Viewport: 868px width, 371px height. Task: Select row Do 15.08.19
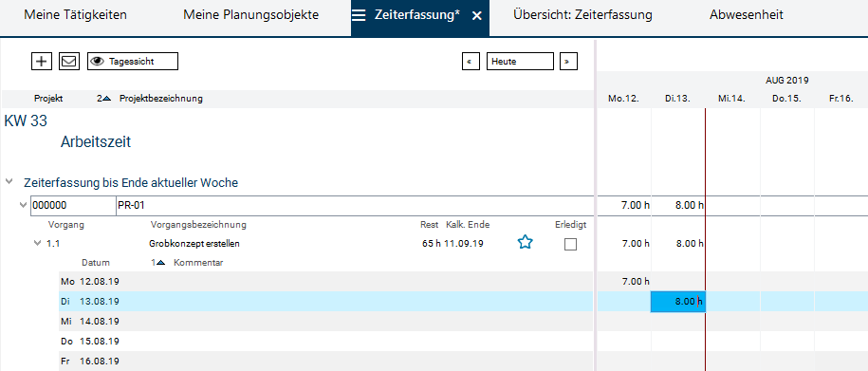click(325, 341)
